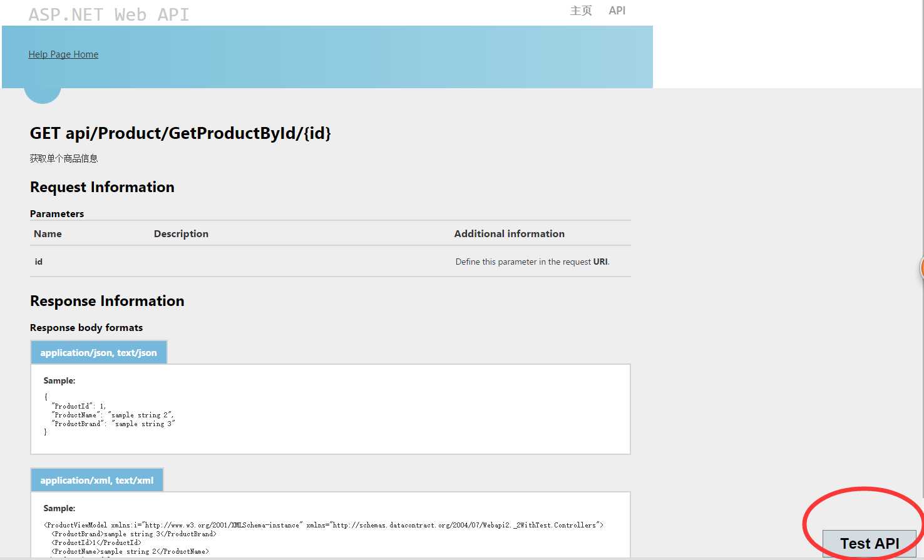Select the application/json, text/json tab
Viewport: 924px width, 560px height.
(99, 352)
